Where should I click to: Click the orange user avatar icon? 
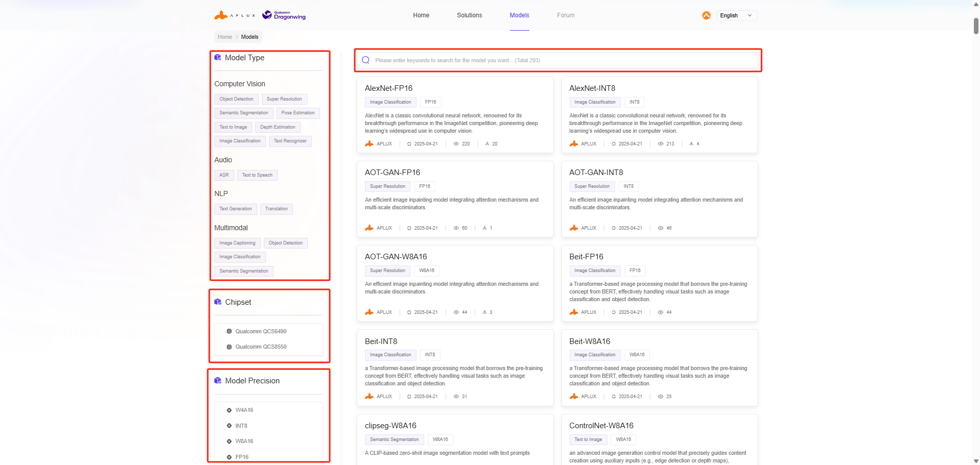point(706,15)
